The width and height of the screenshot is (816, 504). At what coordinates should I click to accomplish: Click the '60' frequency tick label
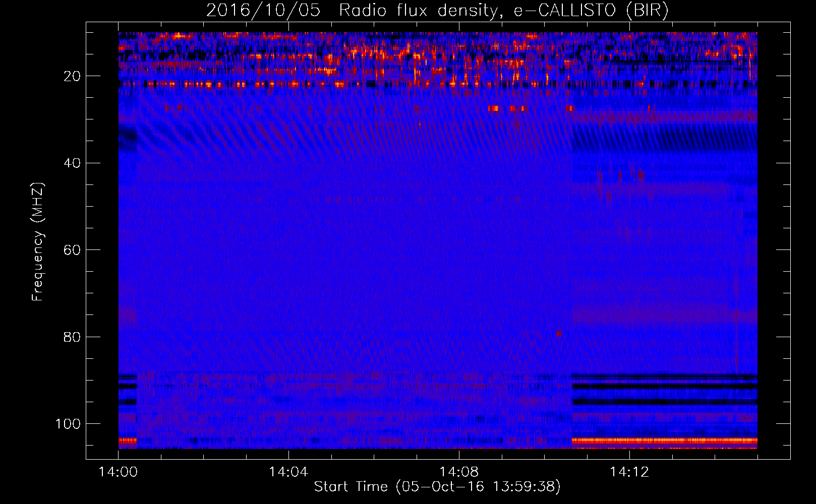click(73, 250)
